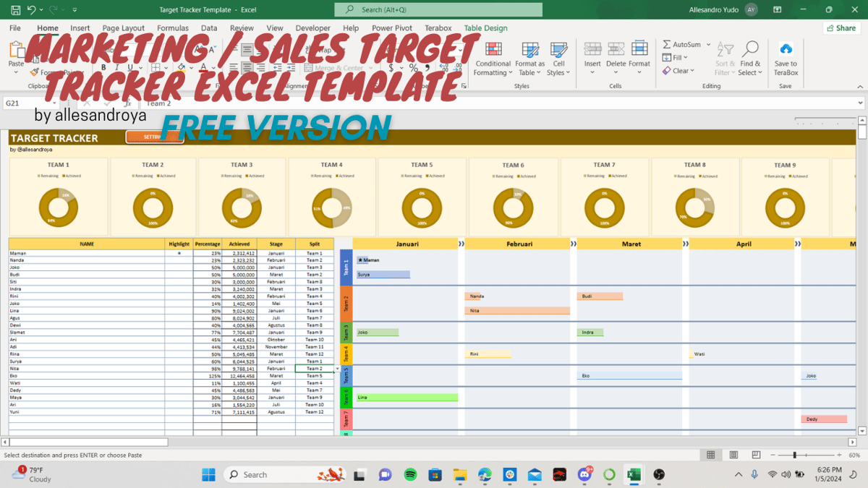This screenshot has height=488, width=868.
Task: Select the Lina bar in Team 6 row
Action: (407, 398)
